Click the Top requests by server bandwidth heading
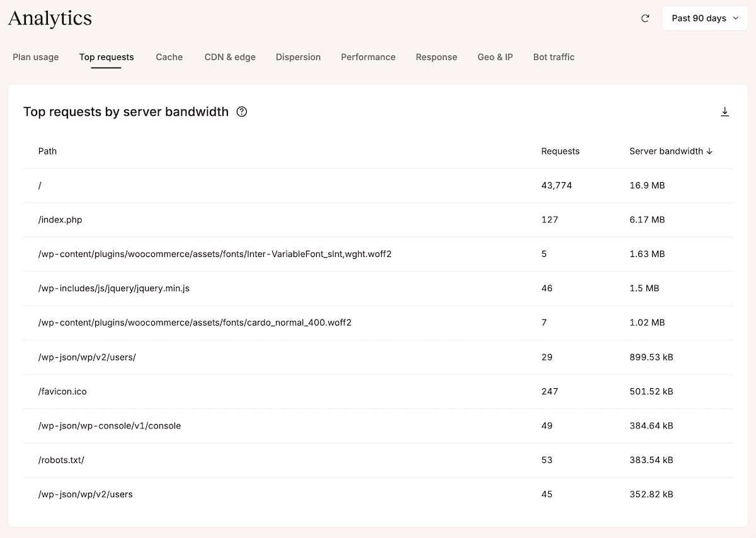The height and width of the screenshot is (538, 756). tap(126, 112)
